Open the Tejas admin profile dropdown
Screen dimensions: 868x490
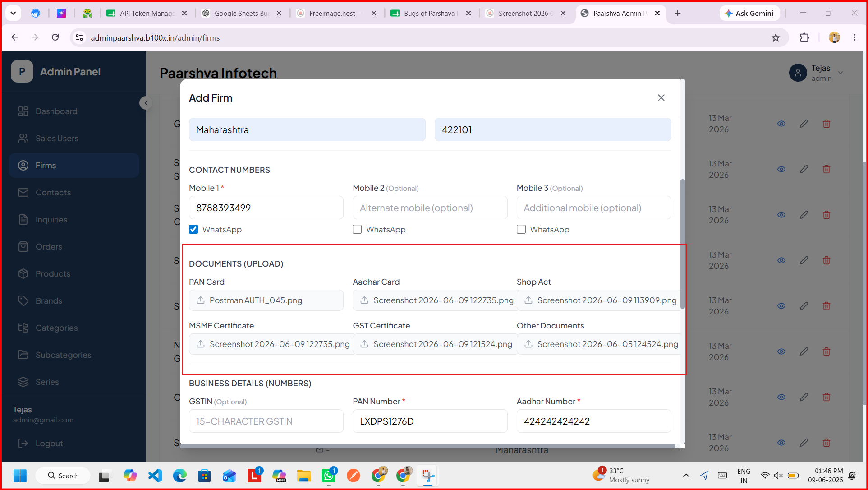coord(816,73)
